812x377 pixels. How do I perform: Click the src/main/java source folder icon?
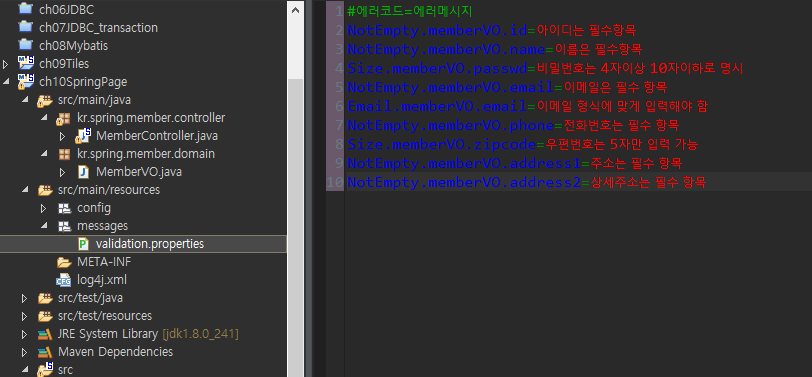click(x=45, y=99)
